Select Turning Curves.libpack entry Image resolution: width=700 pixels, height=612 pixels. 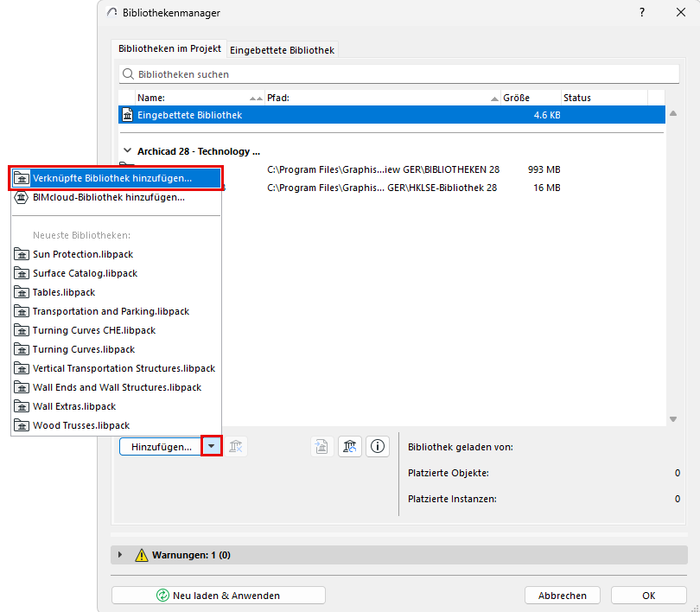click(116, 349)
